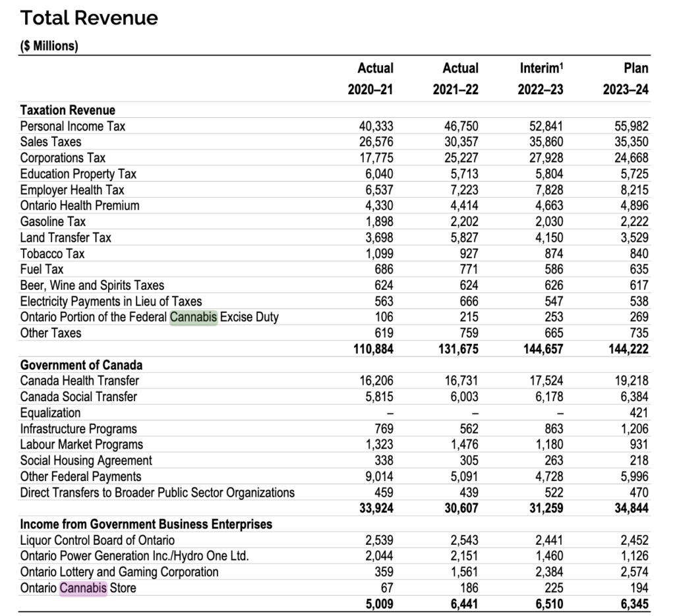Select the 'Ontario Health Premium' label
Screen dimensions: 675x616
(80, 205)
